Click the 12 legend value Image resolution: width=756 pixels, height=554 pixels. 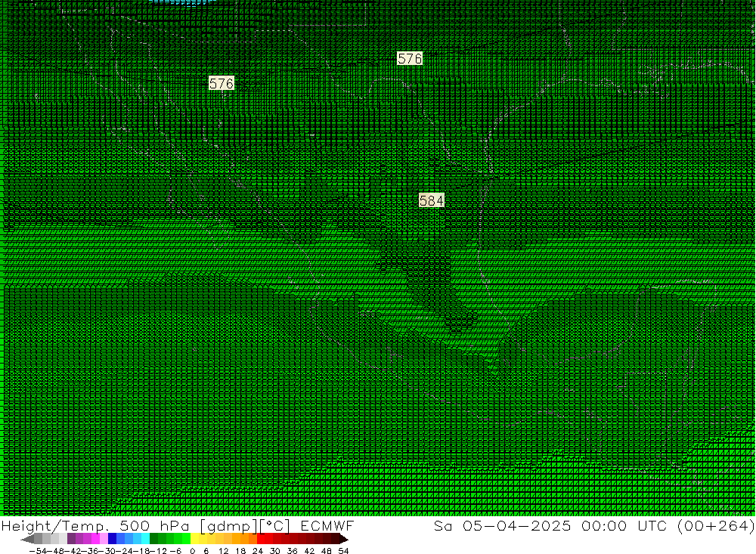click(223, 551)
